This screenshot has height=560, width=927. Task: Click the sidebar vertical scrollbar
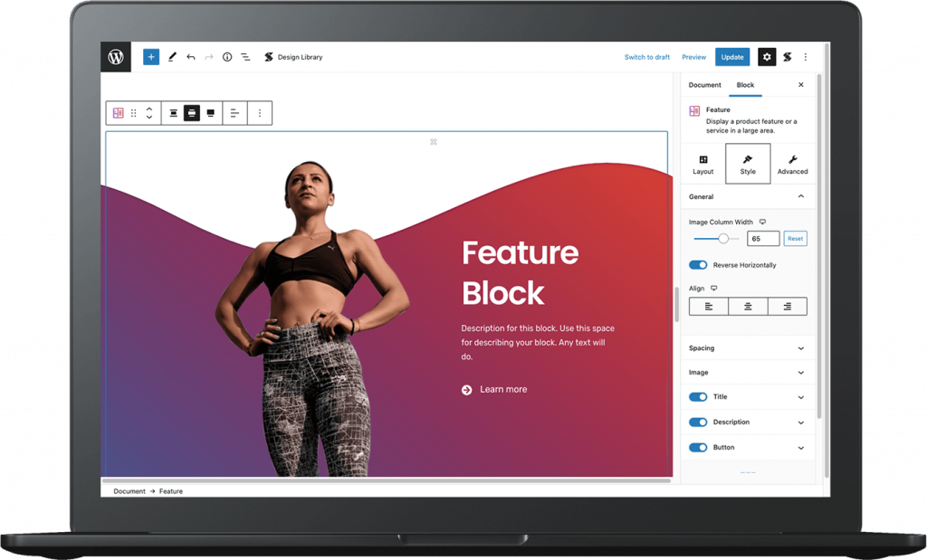pos(819,246)
